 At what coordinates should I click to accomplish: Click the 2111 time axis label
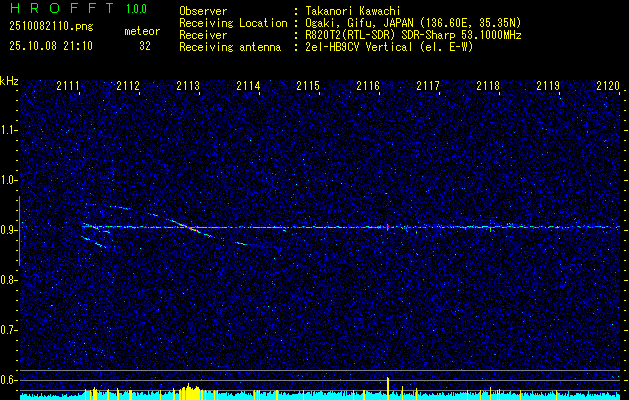pyautogui.click(x=68, y=85)
